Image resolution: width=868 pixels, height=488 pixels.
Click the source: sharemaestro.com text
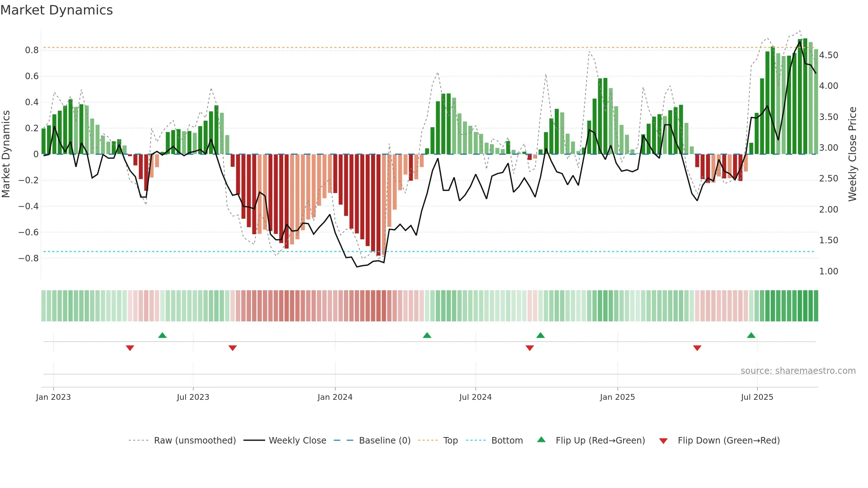point(798,371)
